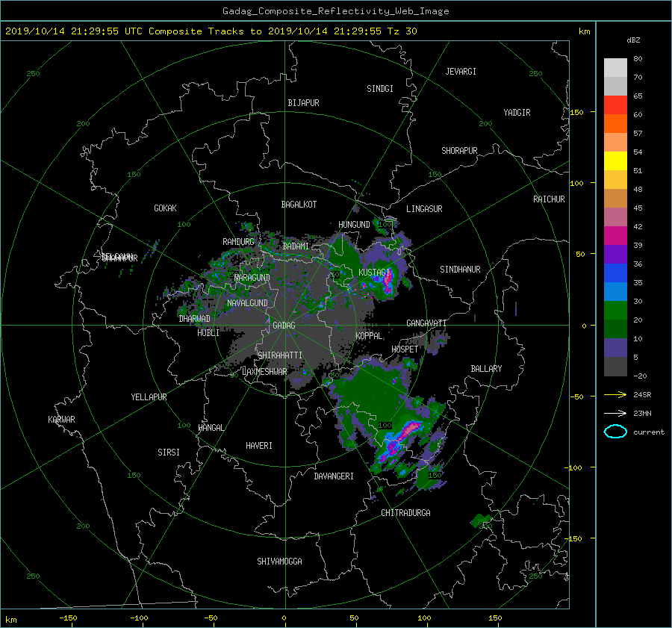Click the BIJAPUR city label
The image size is (672, 628).
(303, 103)
